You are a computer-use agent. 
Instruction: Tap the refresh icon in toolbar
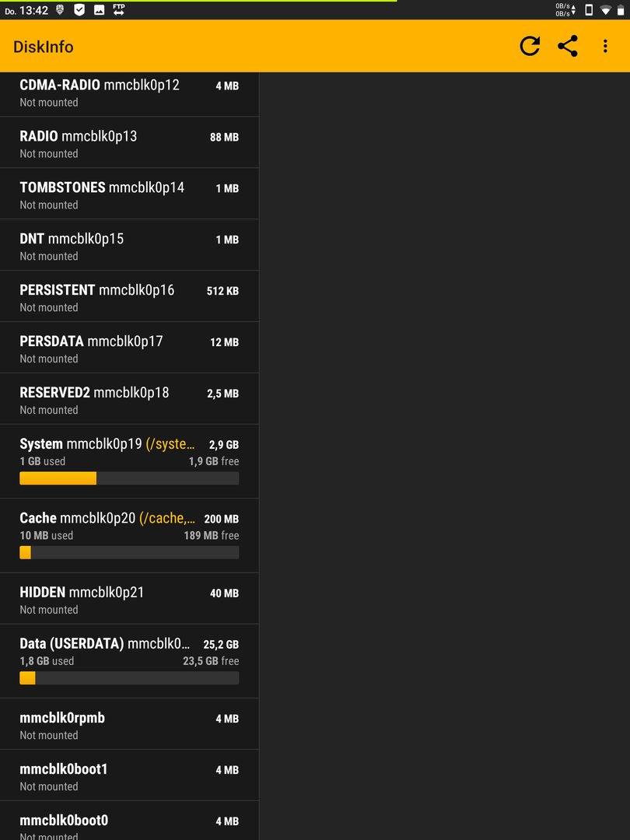[530, 46]
